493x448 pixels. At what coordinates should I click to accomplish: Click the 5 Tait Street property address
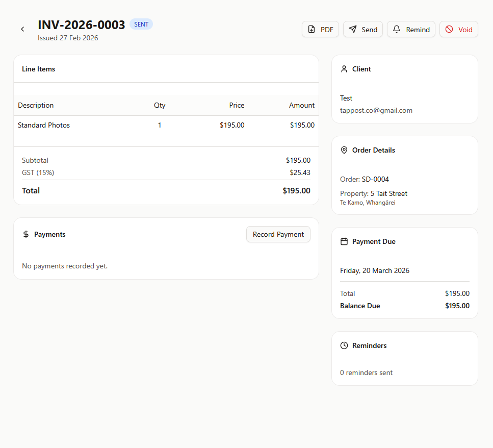tap(388, 193)
